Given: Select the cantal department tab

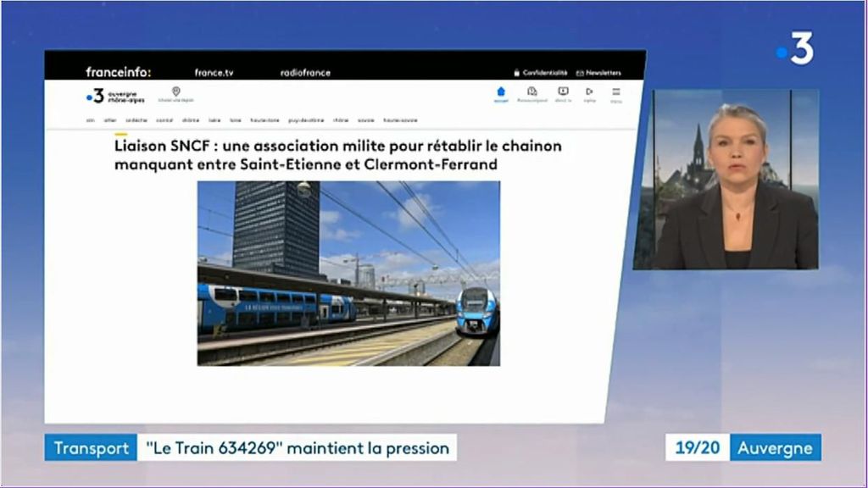Looking at the screenshot, I should tap(164, 120).
